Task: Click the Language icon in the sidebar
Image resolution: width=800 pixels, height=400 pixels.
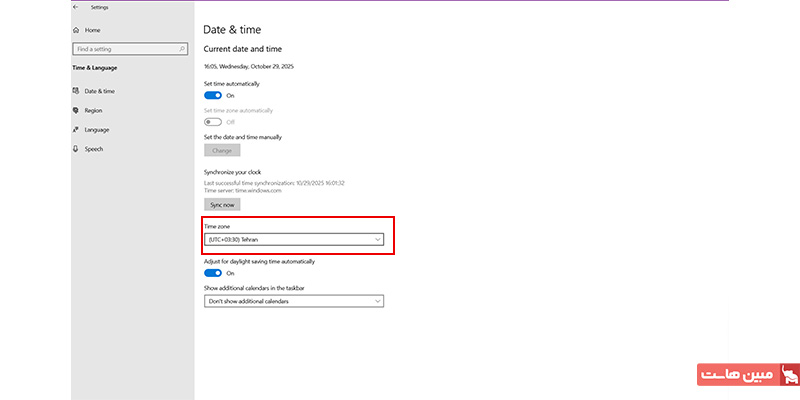Action: pos(76,129)
